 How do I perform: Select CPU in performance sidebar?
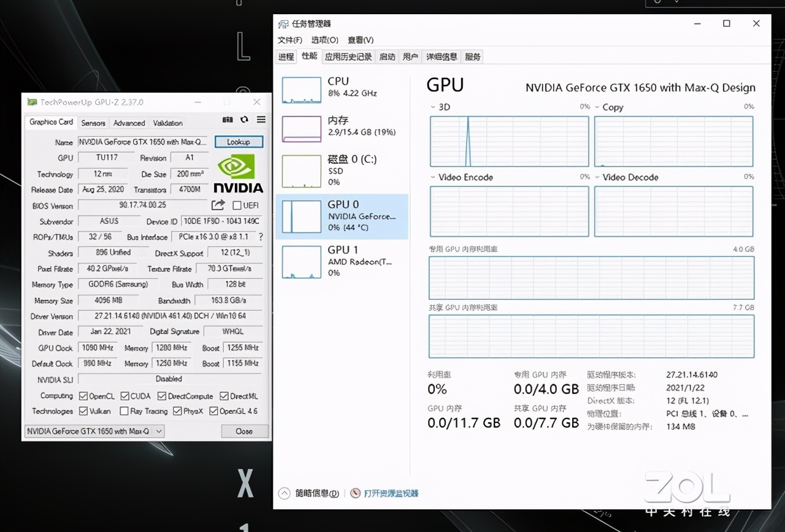[x=342, y=89]
